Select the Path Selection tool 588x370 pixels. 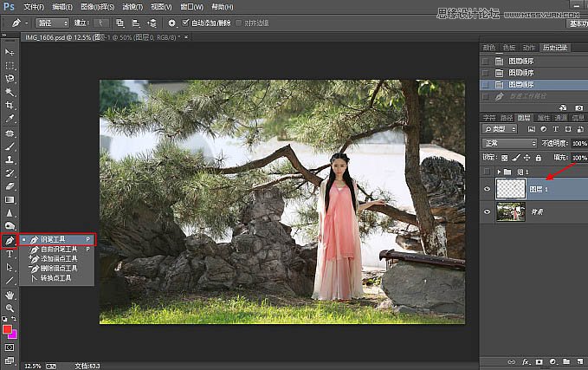pyautogui.click(x=10, y=267)
